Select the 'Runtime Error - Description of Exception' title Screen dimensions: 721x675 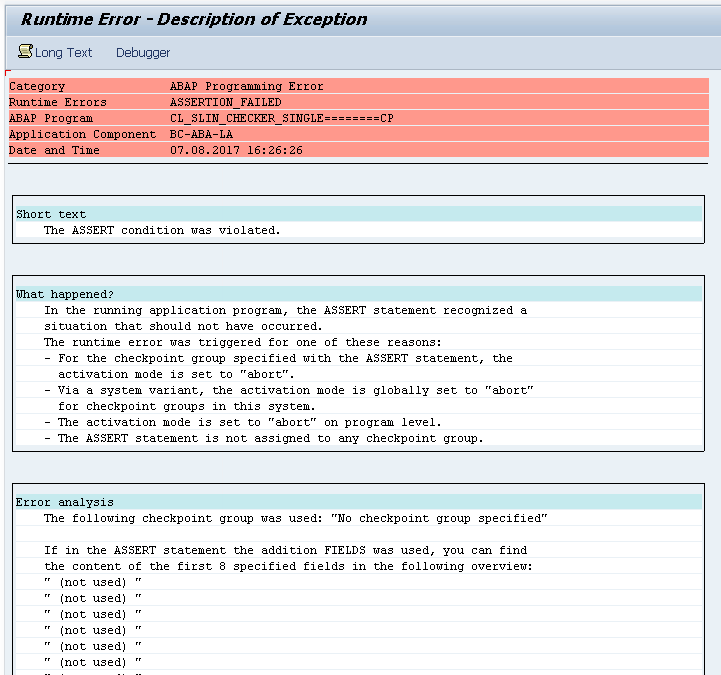(x=194, y=19)
